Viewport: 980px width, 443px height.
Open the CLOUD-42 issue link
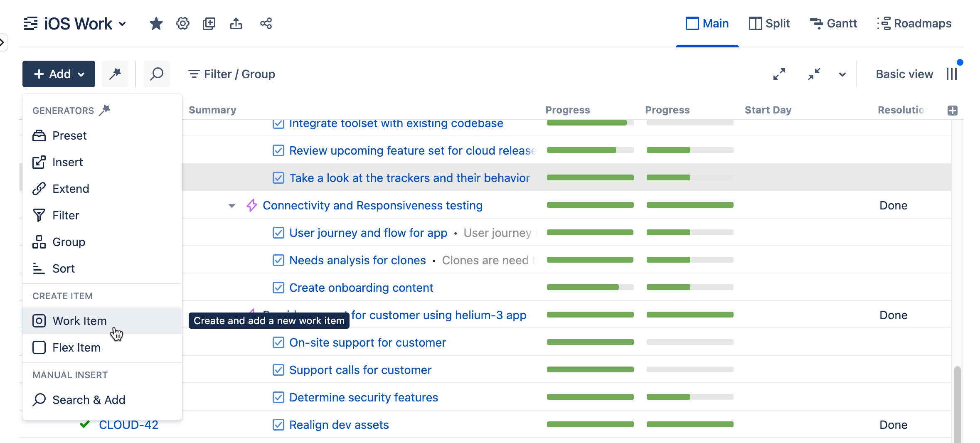(x=128, y=425)
